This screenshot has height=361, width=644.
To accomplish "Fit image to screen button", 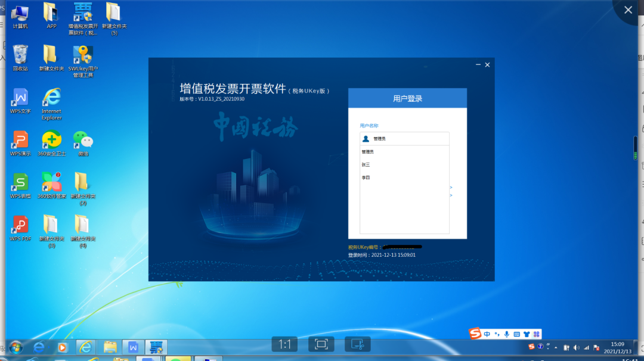I will [x=321, y=344].
